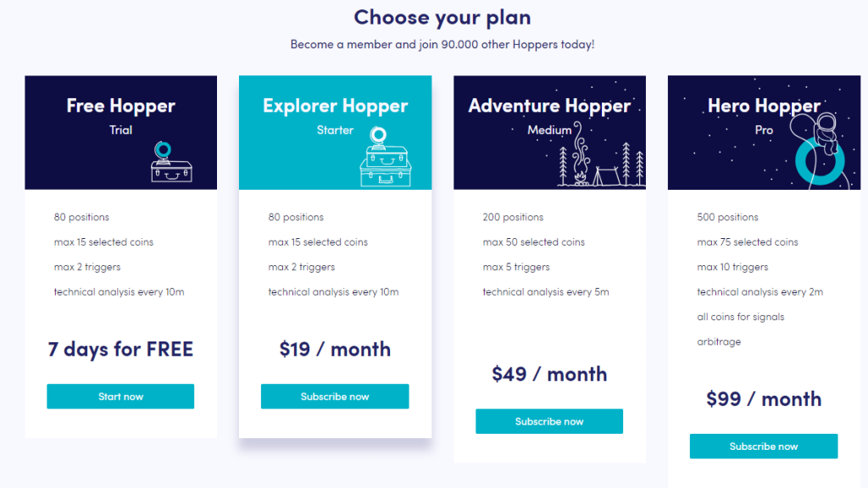Click the tent icon in Adventure Hopper
Image resolution: width=868 pixels, height=488 pixels.
607,176
